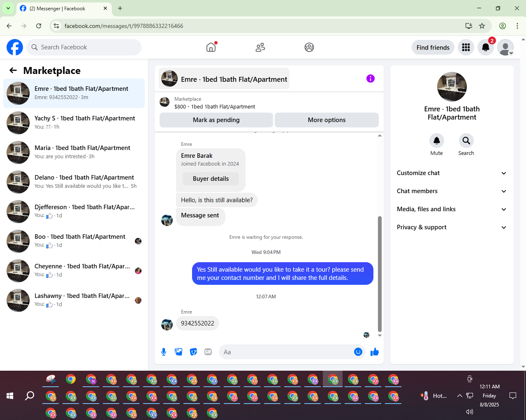This screenshot has height=420, width=526.
Task: Open the Yachy S conversation
Action: click(x=74, y=123)
